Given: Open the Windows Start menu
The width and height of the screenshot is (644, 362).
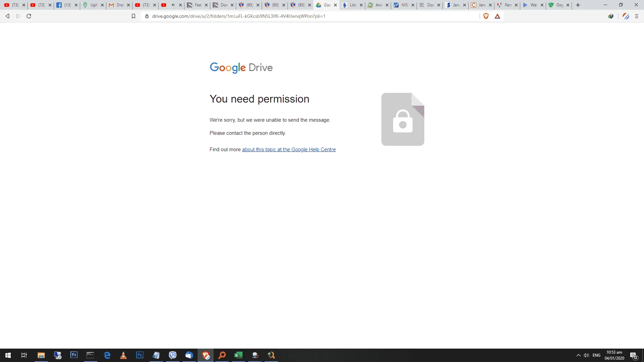Looking at the screenshot, I should click(x=8, y=355).
